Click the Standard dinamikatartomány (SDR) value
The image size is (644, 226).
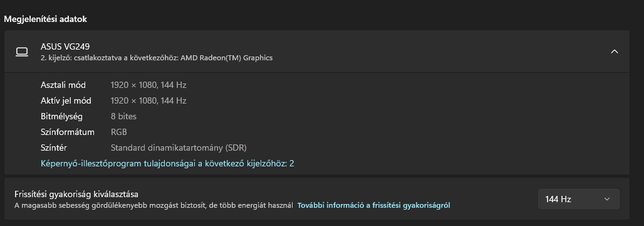coord(179,148)
